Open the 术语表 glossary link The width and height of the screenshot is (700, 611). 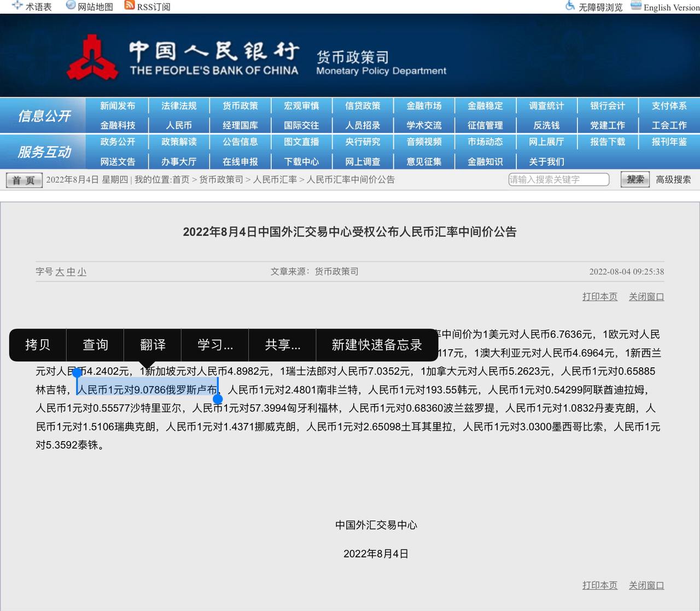38,7
